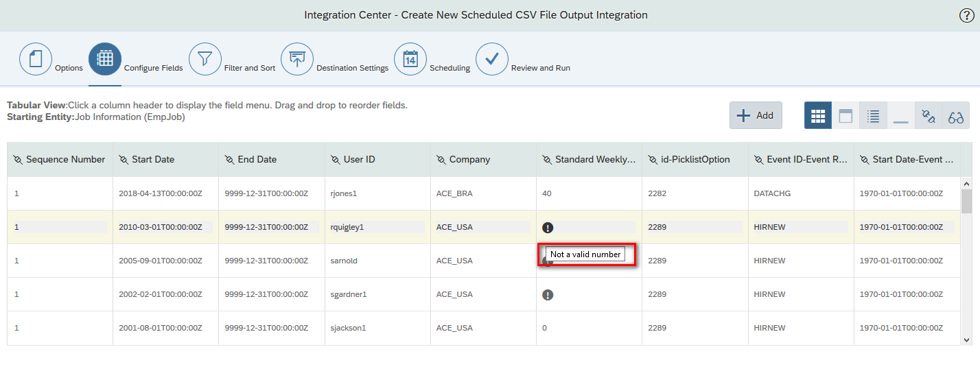The height and width of the screenshot is (369, 980).
Task: Open Event ID-Event R... column header menu
Action: [x=802, y=159]
